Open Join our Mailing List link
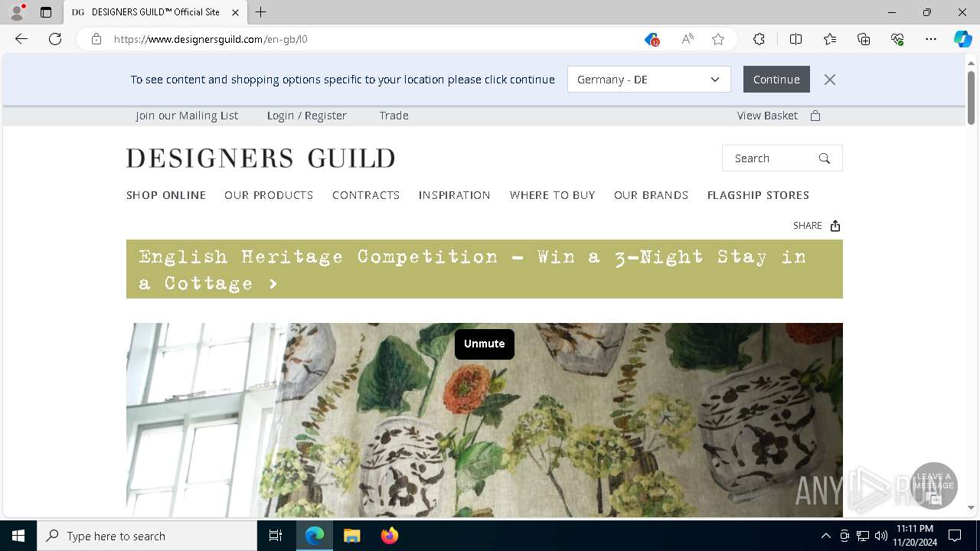The height and width of the screenshot is (551, 980). [187, 116]
